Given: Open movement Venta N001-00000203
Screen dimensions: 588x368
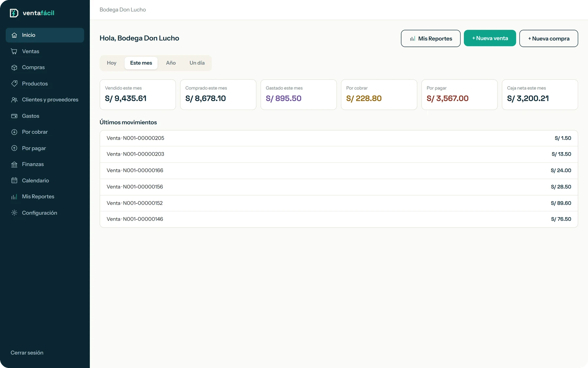Looking at the screenshot, I should (x=339, y=154).
